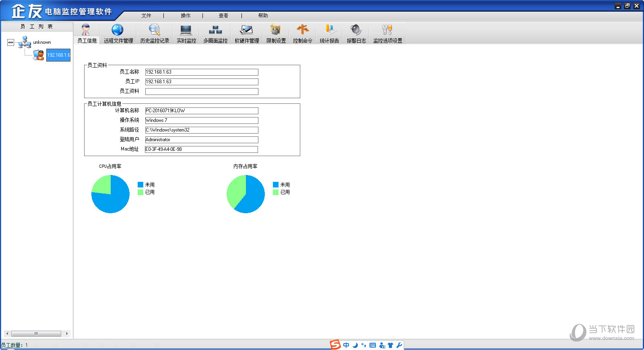Click the Mac地址 field E0-3F-49-A4-0E-98
This screenshot has width=644, height=350.
pyautogui.click(x=202, y=149)
